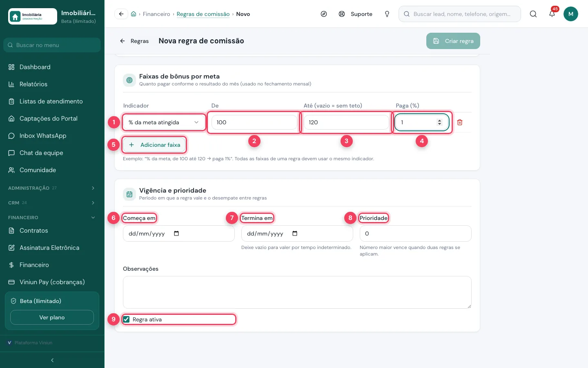
Task: Open the notifications bell
Action: 552,14
